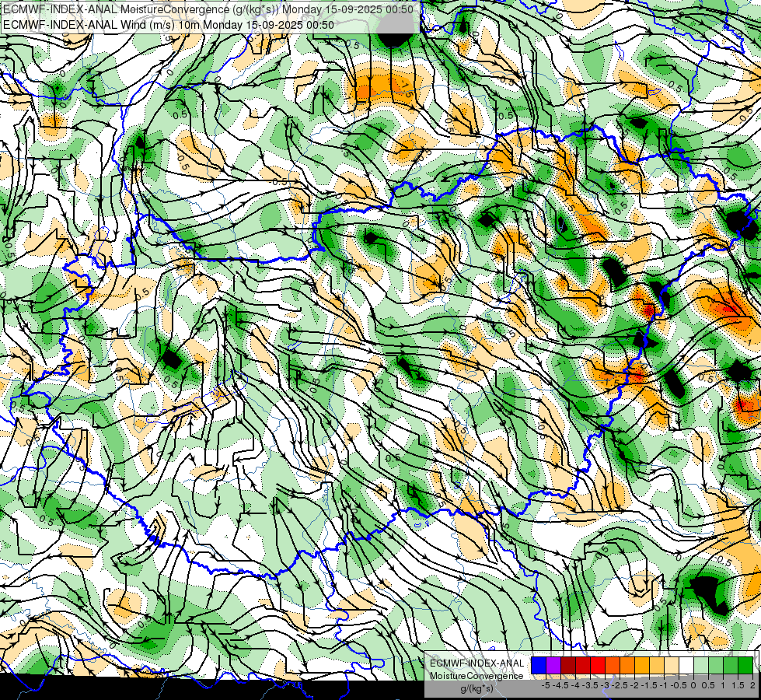Screen dimensions: 761x700
Task: Select legend swatch between -2.5 and -2 ticks
Action: click(x=627, y=665)
